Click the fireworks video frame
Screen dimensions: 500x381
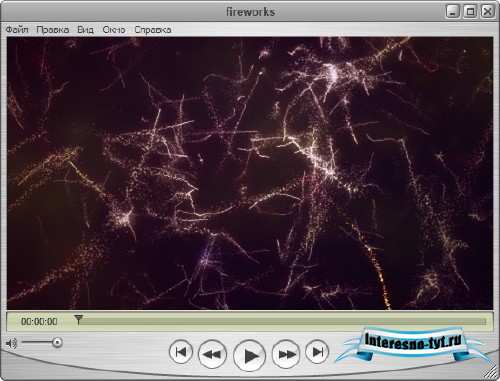(x=250, y=173)
